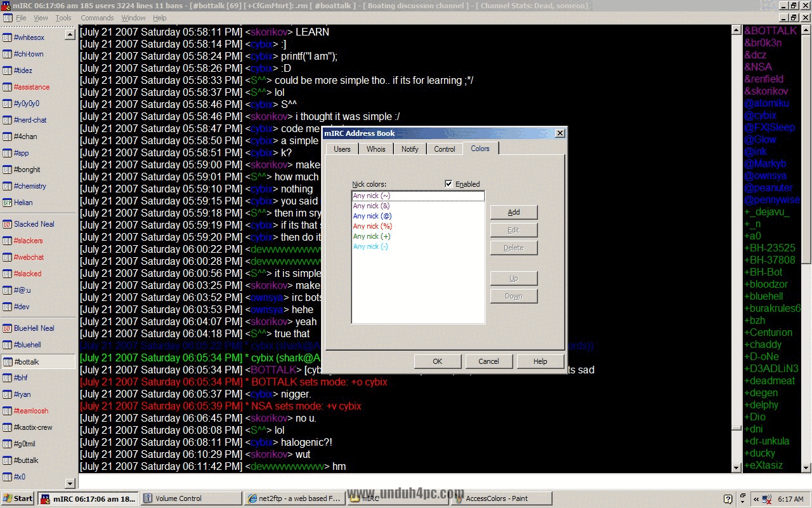The image size is (812, 508).
Task: Close the mIRC Address Book dialog
Action: (x=560, y=133)
